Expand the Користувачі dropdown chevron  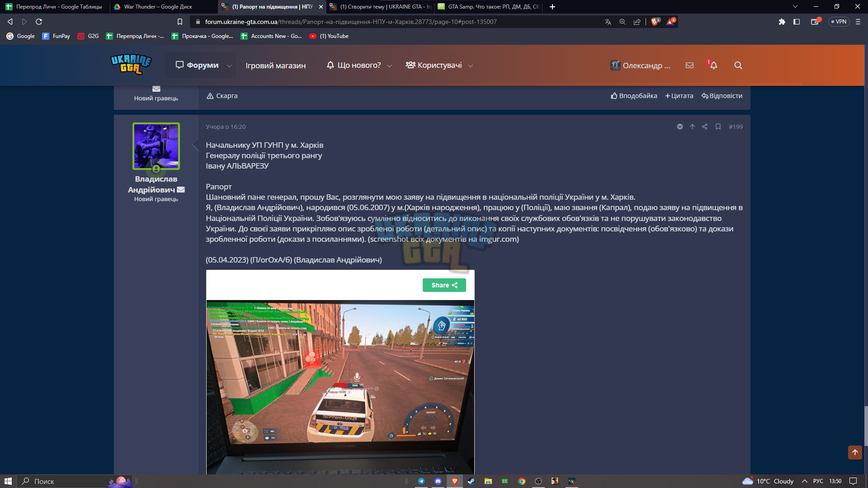tap(470, 66)
